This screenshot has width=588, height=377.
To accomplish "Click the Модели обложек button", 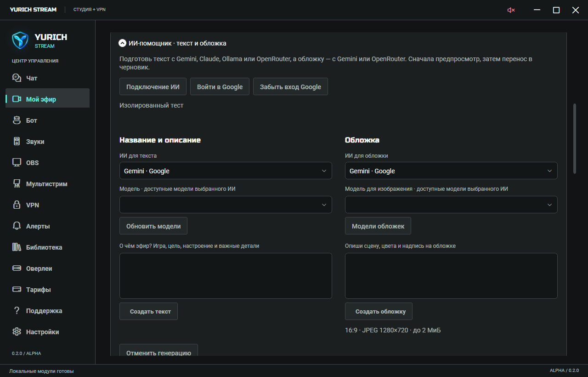I will pyautogui.click(x=378, y=226).
